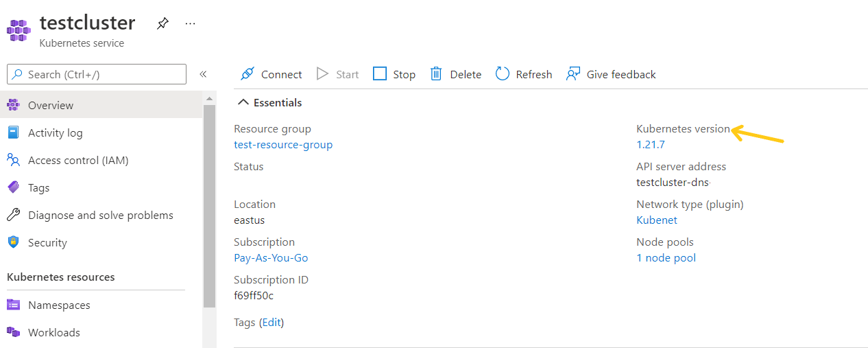Click the sidebar vertical scrollbar

pyautogui.click(x=209, y=206)
